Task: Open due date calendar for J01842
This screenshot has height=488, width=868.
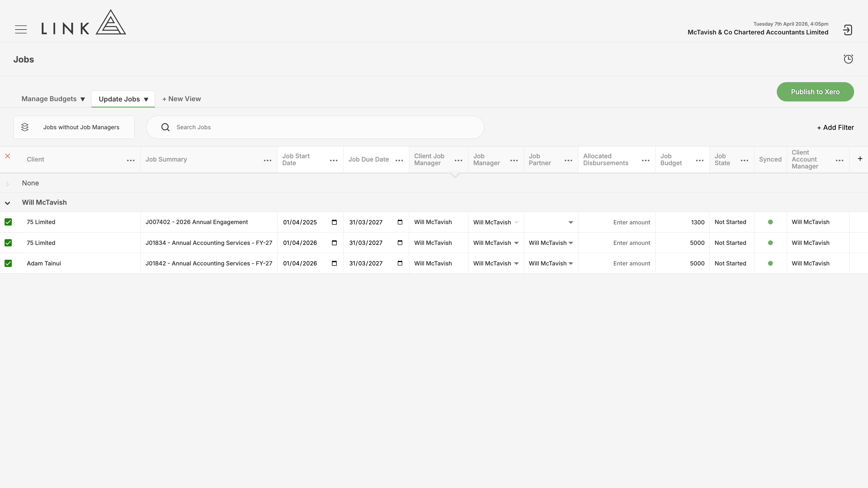Action: 400,263
